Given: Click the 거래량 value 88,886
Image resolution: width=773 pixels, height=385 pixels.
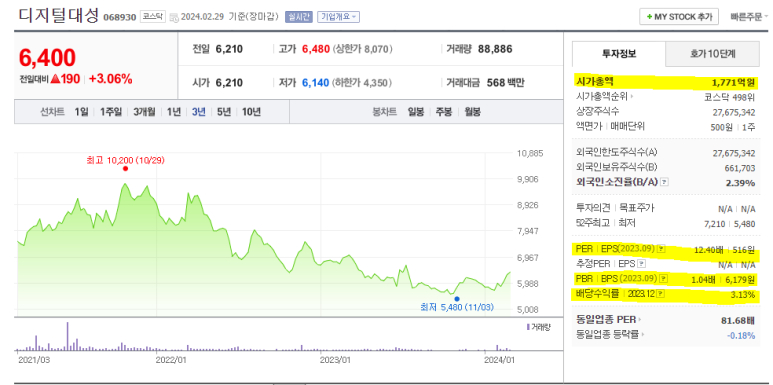Looking at the screenshot, I should coord(495,49).
